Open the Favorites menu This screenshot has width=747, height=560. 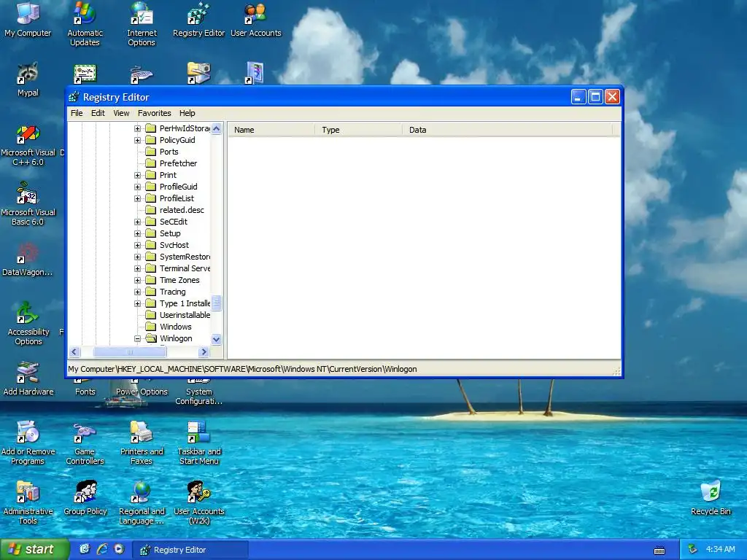[x=155, y=113]
